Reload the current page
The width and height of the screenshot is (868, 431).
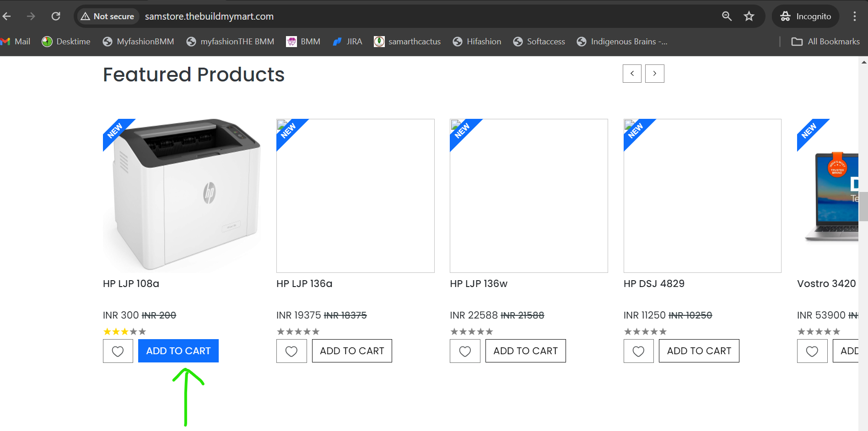[56, 16]
